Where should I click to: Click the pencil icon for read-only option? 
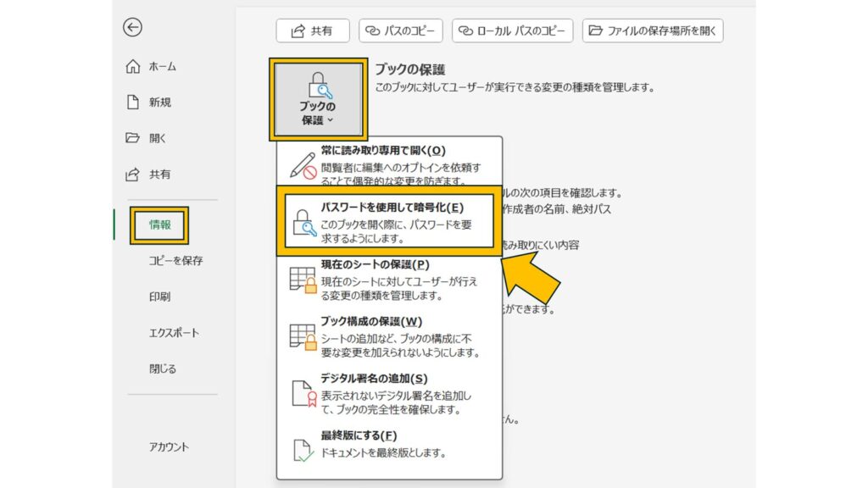point(303,165)
